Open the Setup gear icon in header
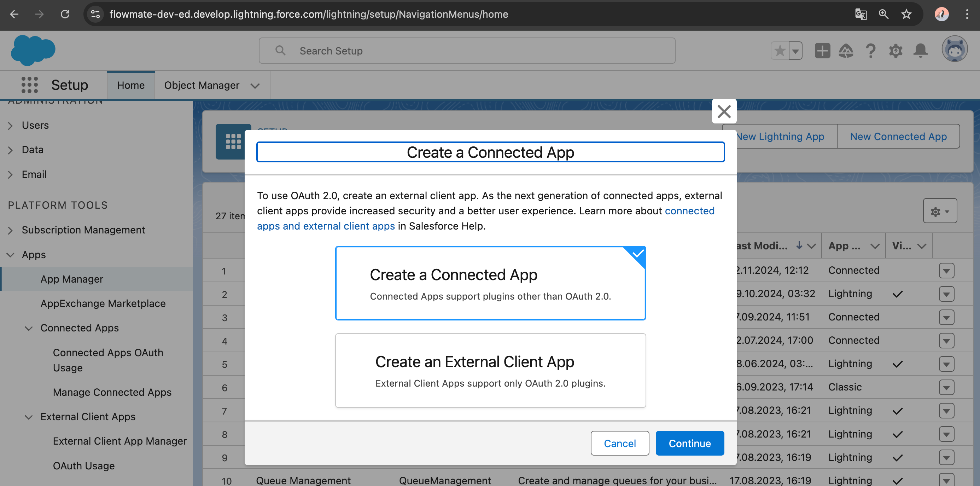Image resolution: width=980 pixels, height=486 pixels. point(896,51)
